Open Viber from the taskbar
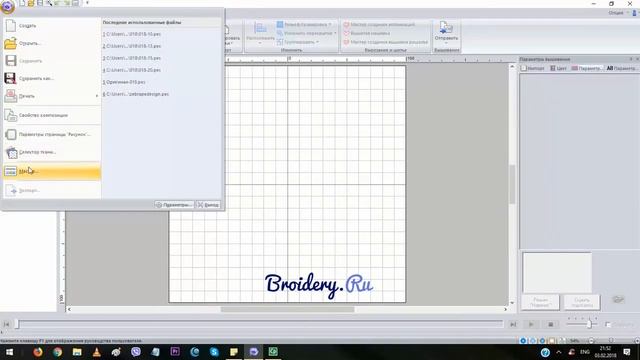The height and width of the screenshot is (360, 640). tap(136, 352)
